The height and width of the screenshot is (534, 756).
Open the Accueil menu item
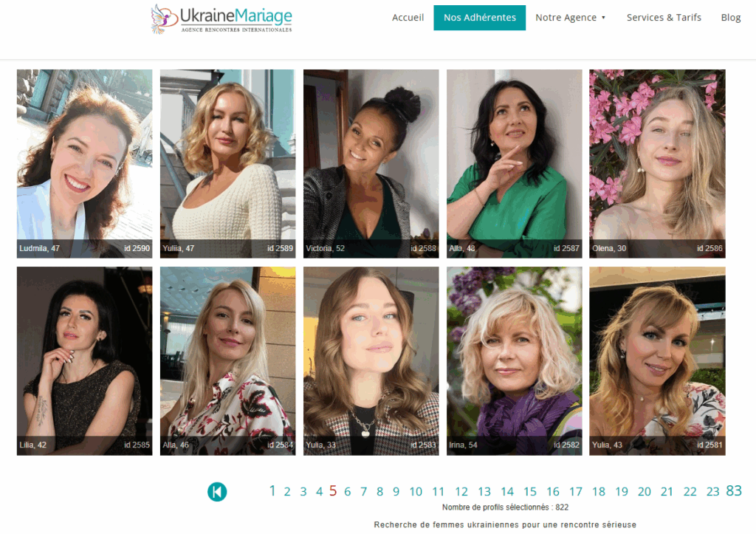click(x=408, y=18)
